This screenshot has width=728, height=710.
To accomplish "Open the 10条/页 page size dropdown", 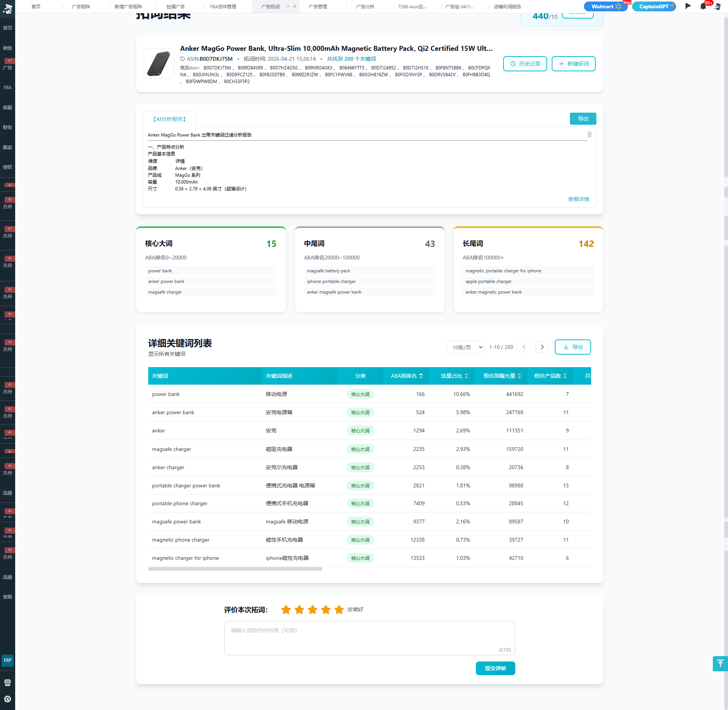I will (x=465, y=347).
